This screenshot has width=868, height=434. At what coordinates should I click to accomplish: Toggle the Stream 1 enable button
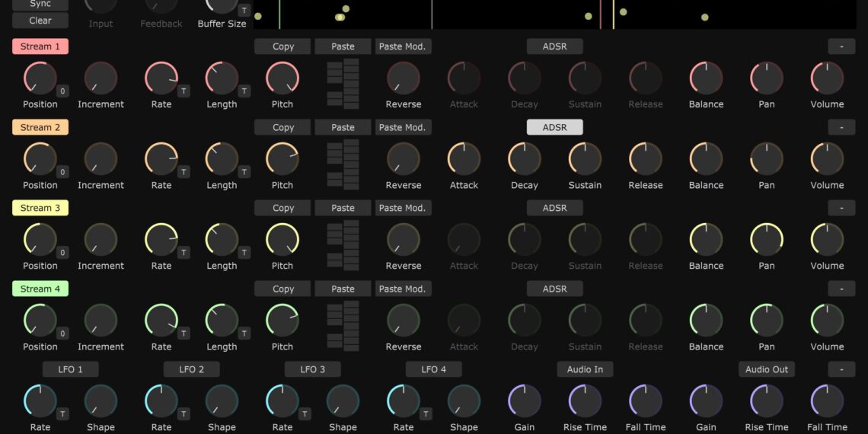click(40, 46)
